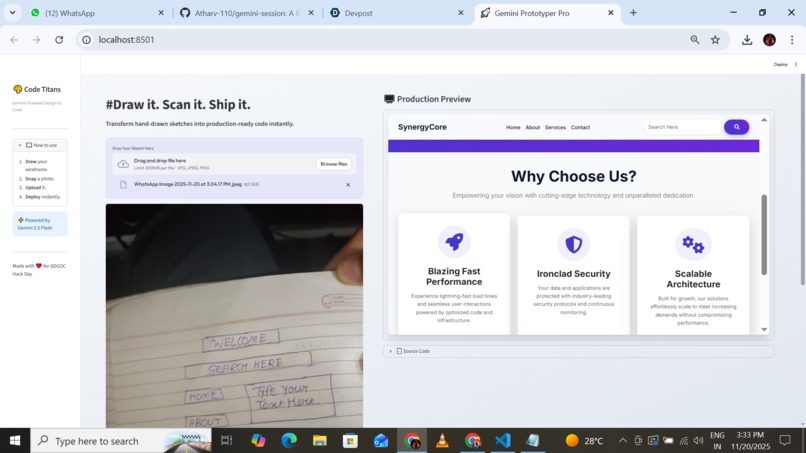This screenshot has width=806, height=453.
Task: Go back in browser history
Action: (x=14, y=40)
